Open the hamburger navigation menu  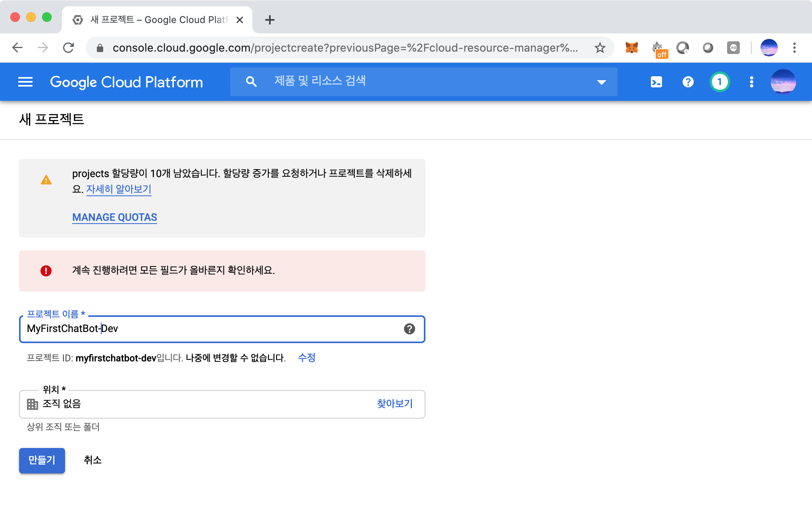coord(25,82)
